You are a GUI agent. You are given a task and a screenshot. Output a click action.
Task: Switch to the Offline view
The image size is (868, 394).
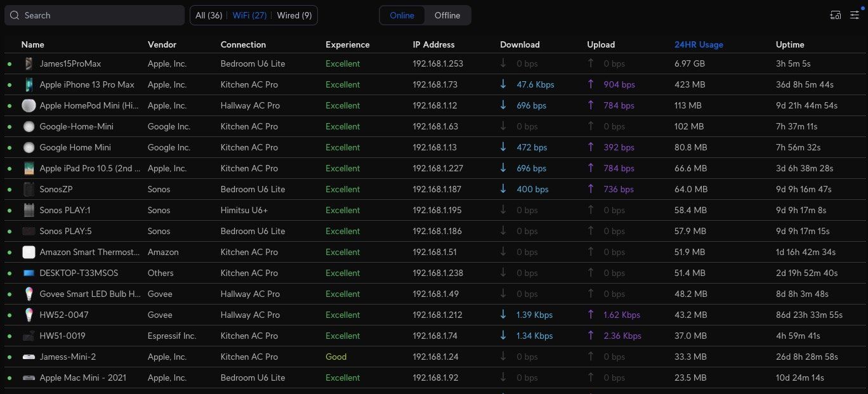pyautogui.click(x=447, y=15)
